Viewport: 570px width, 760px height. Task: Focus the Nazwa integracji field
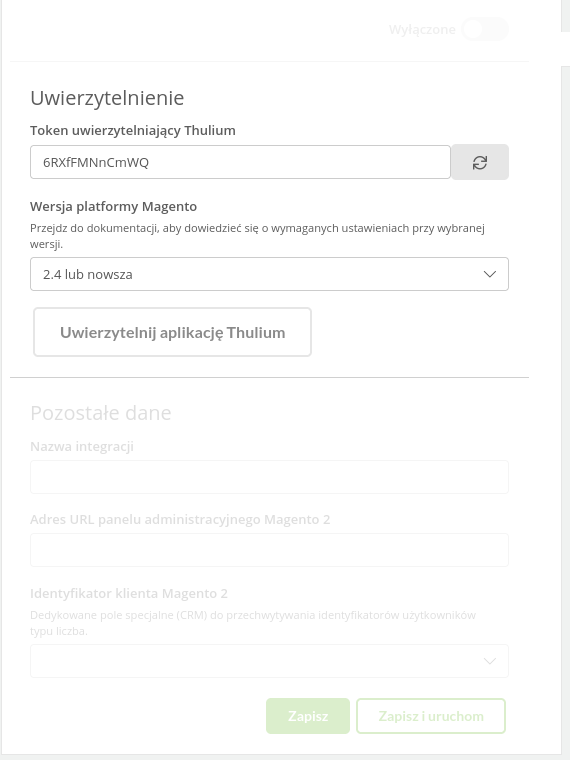pyautogui.click(x=269, y=477)
